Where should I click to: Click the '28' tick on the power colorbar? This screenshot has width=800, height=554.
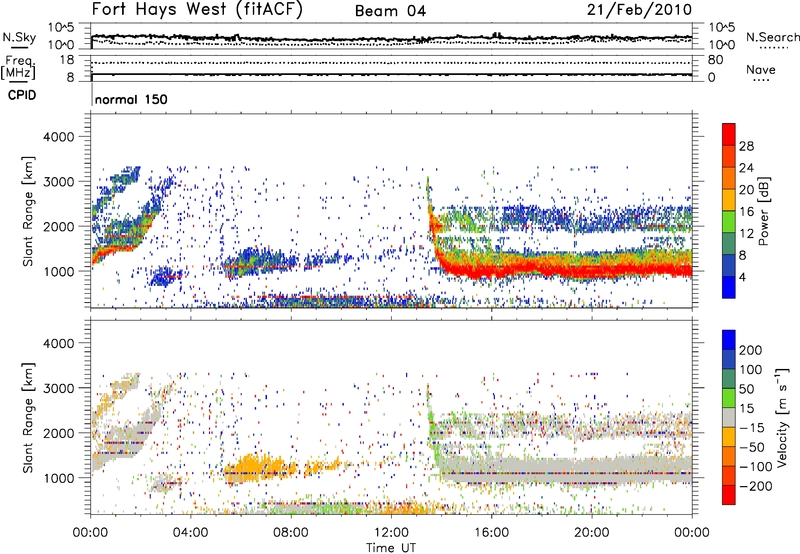coord(746,146)
